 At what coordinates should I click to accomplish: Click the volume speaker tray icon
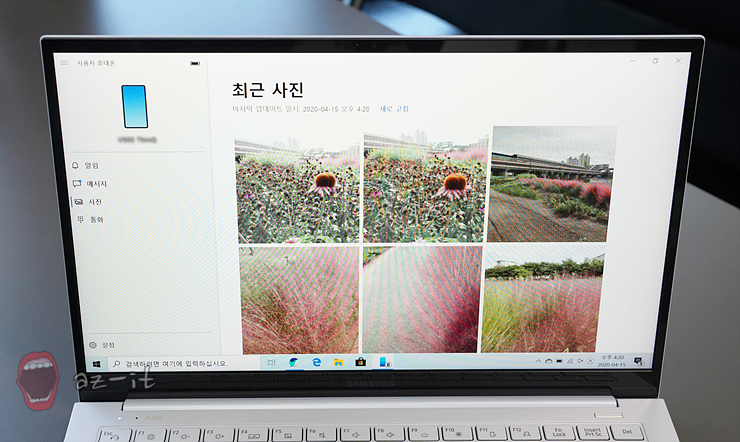coord(580,361)
